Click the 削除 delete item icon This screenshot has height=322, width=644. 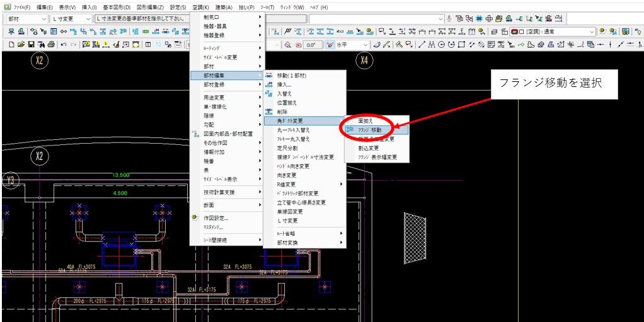(x=269, y=112)
